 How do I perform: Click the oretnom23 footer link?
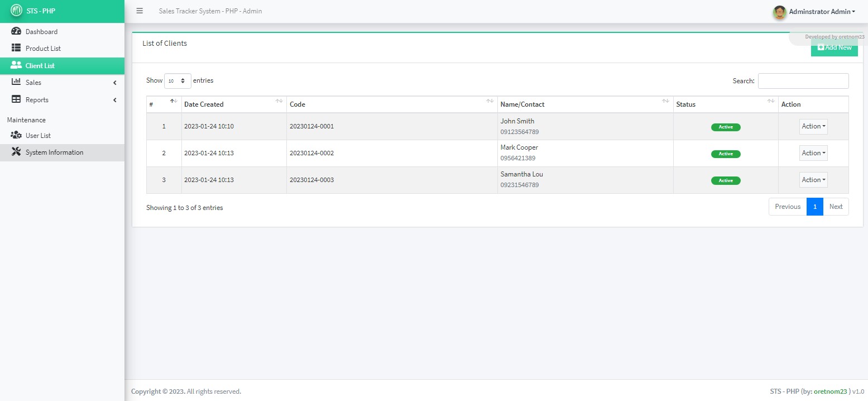tap(831, 392)
